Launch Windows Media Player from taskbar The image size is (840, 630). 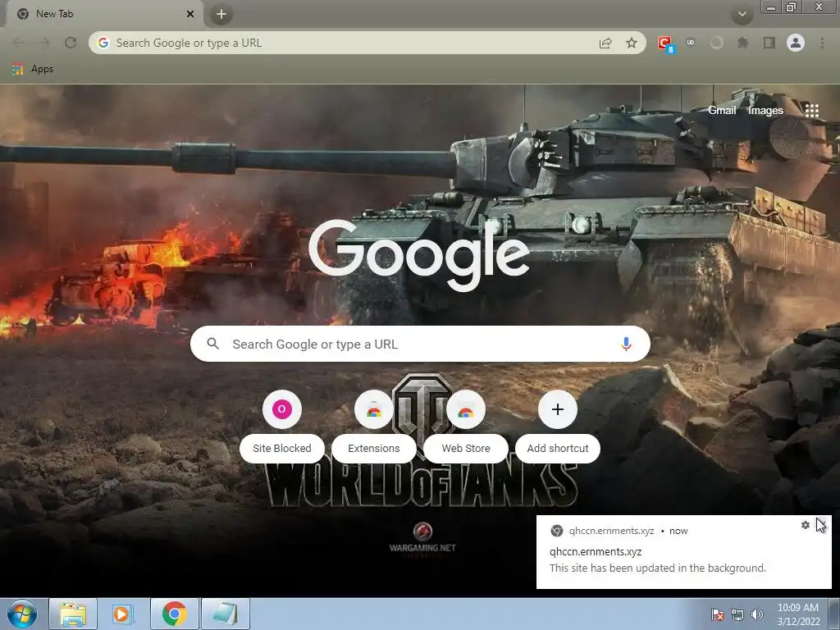[x=123, y=614]
